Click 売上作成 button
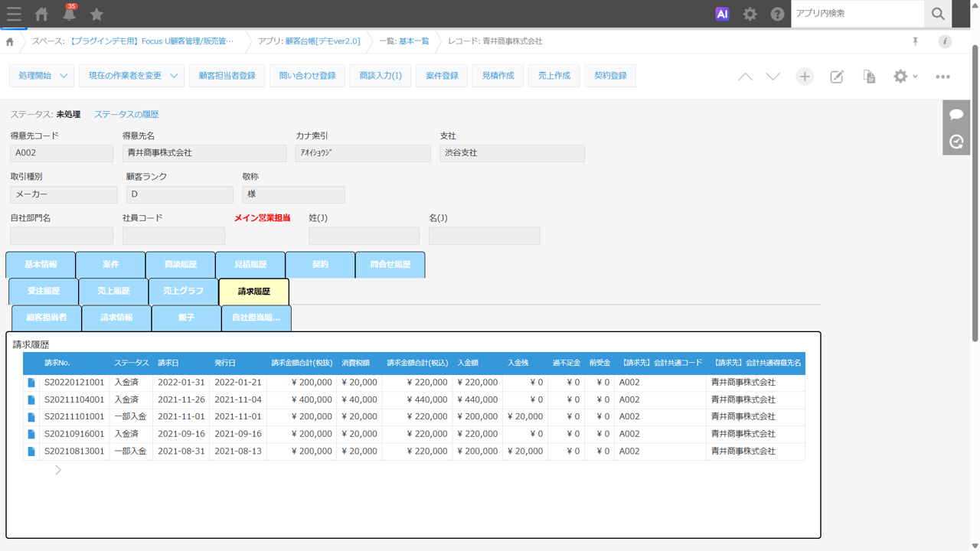The width and height of the screenshot is (980, 551). click(554, 76)
